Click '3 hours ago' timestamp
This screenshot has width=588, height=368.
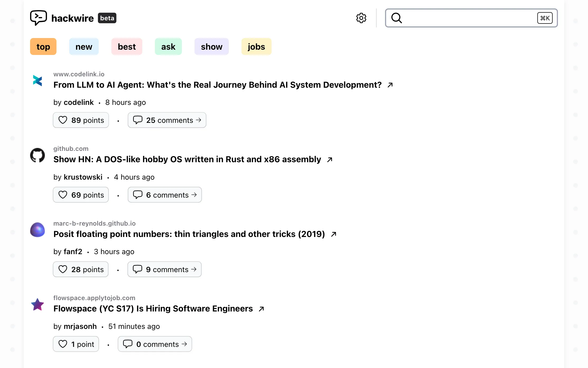pos(114,251)
